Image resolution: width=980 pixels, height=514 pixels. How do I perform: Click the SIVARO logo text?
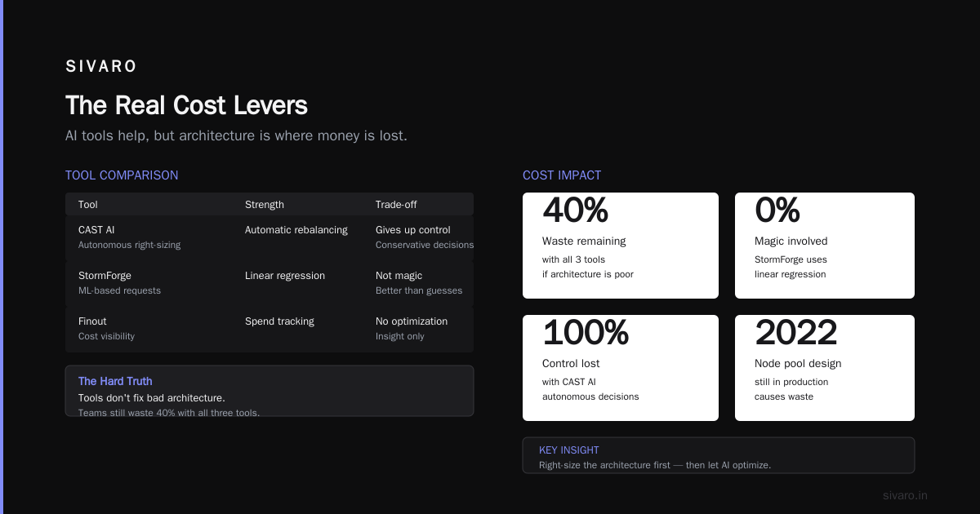tap(101, 67)
